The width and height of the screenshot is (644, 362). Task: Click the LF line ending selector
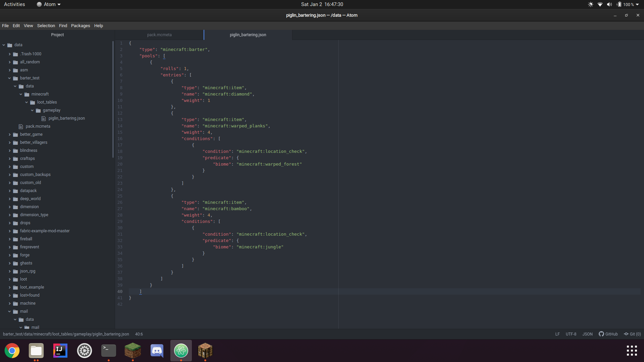557,334
